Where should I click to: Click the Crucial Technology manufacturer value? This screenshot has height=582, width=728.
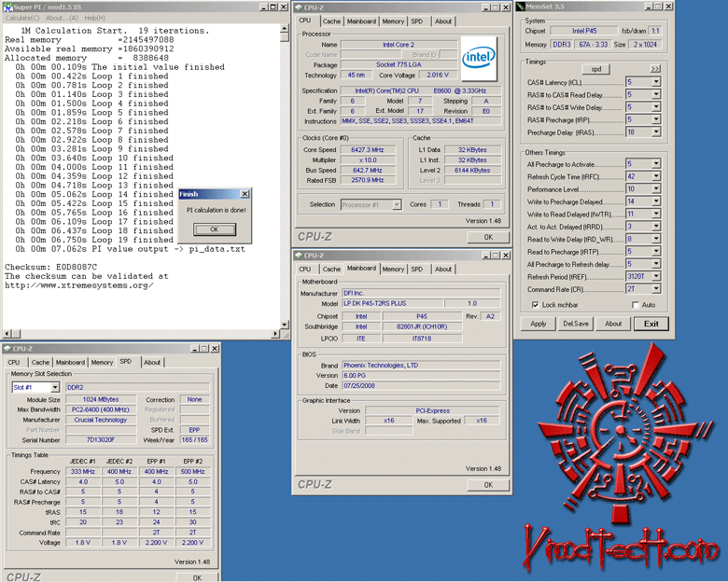coord(101,420)
